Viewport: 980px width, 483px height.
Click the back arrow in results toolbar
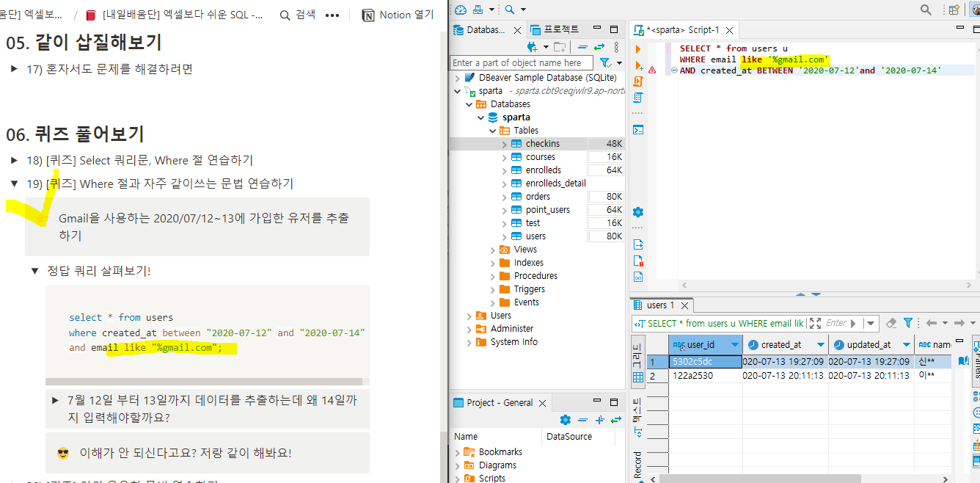tap(932, 323)
